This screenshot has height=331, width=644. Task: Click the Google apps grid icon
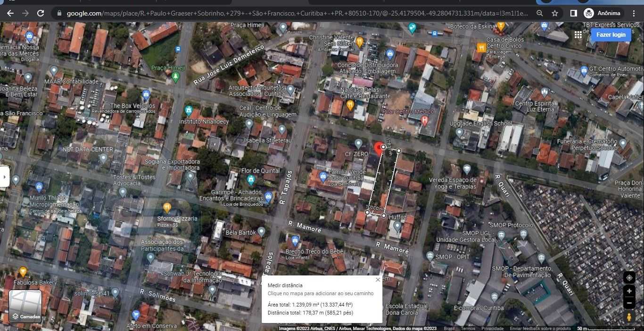coord(578,35)
